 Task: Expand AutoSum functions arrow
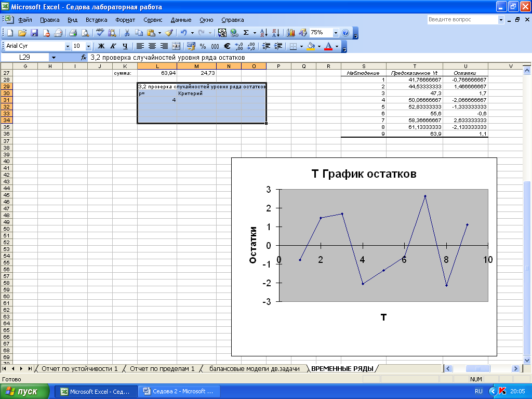point(255,33)
